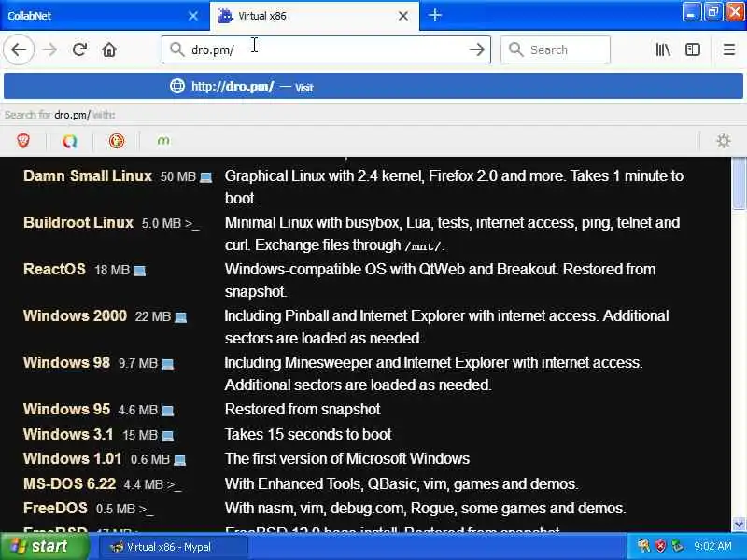Click the network tray icon beside the clock
Viewport: 747px width, 560px height.
point(677,546)
